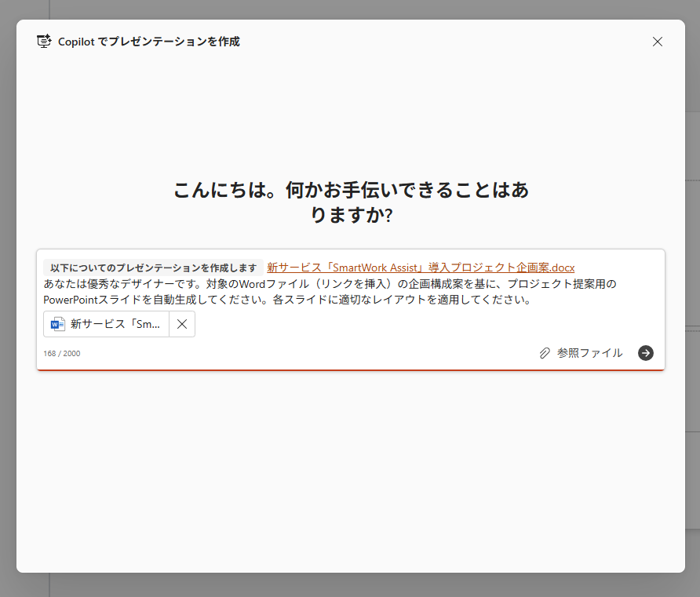Click the heading こんにちは。何かお手伝いできることはありますか?
Viewport: 700px width, 597px height.
(x=351, y=202)
